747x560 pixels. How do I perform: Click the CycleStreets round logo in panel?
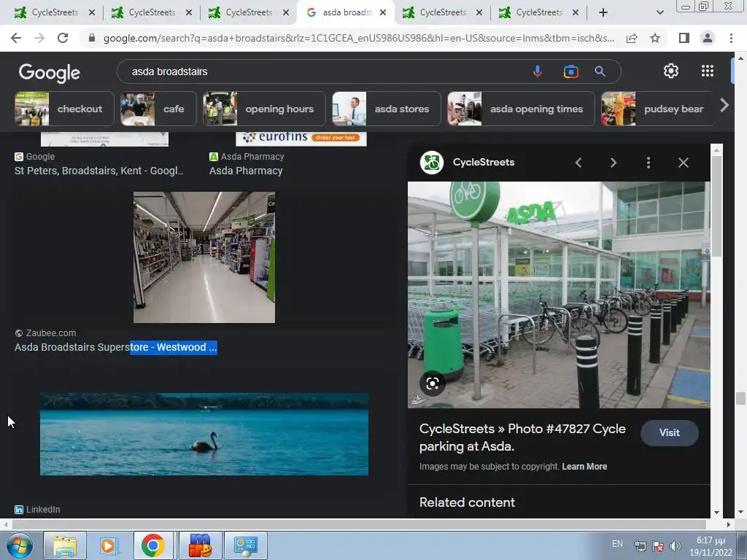(x=432, y=163)
